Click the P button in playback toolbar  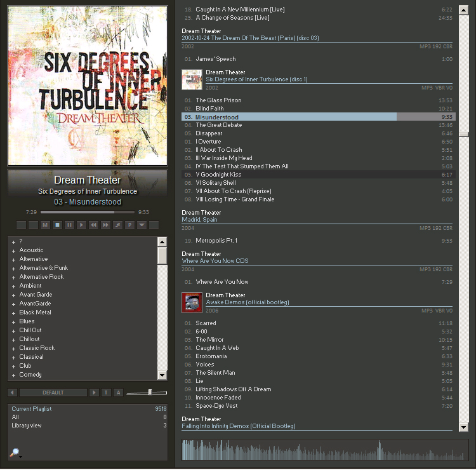129,225
